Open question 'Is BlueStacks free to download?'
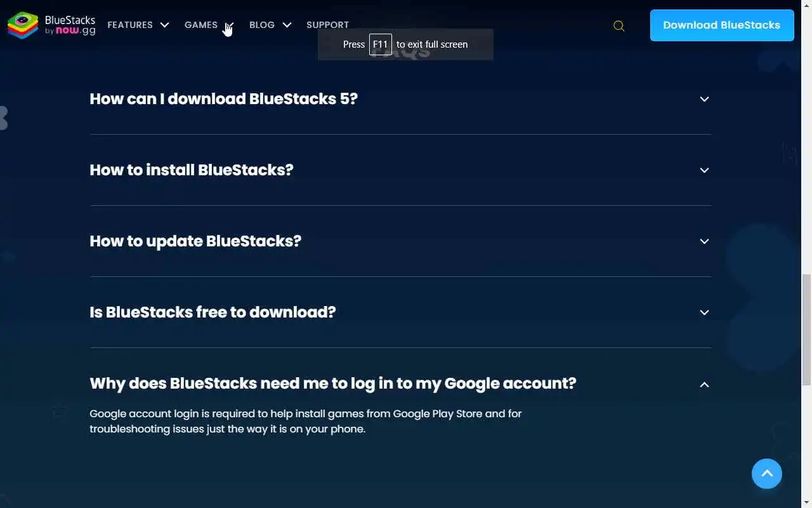812x508 pixels. (213, 312)
